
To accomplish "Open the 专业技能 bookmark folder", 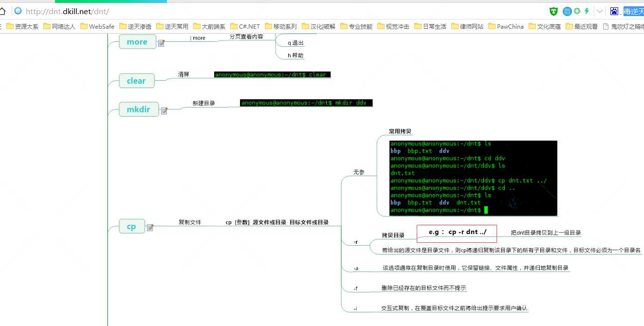I will tap(356, 26).
